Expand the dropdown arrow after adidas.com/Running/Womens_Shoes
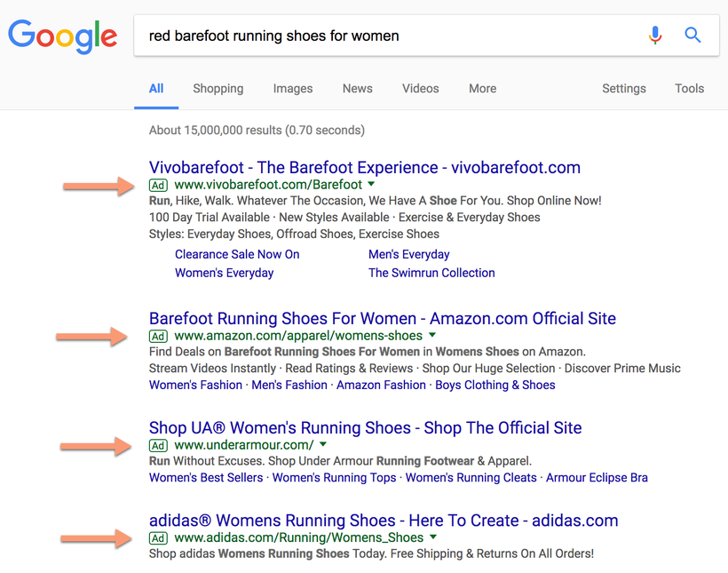The width and height of the screenshot is (728, 573). click(x=433, y=537)
